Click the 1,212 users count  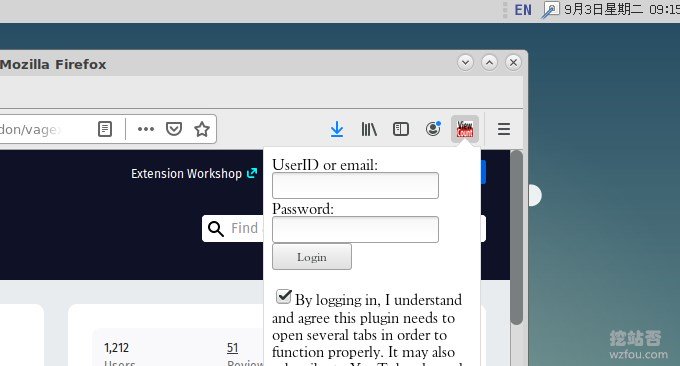point(116,348)
